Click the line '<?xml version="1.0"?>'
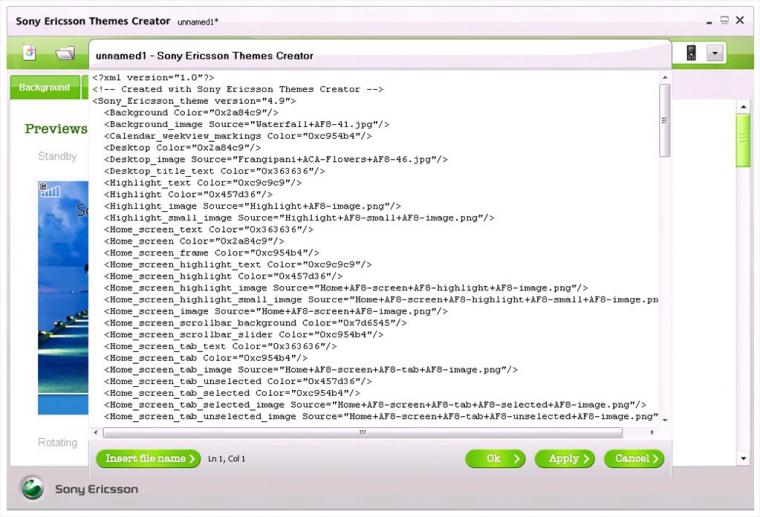Viewport: 760px width, 517px height. coord(153,78)
